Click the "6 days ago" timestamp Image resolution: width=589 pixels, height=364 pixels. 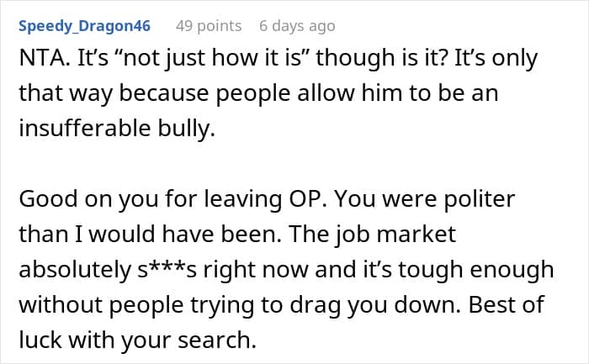(297, 26)
